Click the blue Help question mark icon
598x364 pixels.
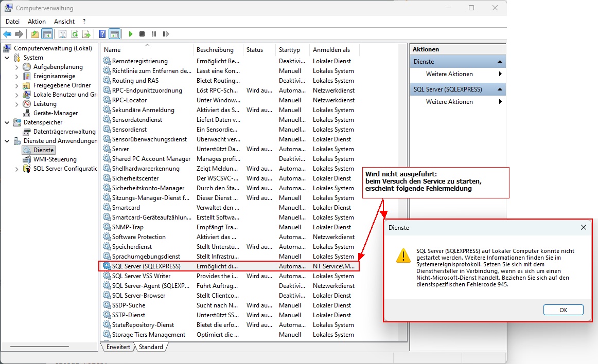[102, 34]
